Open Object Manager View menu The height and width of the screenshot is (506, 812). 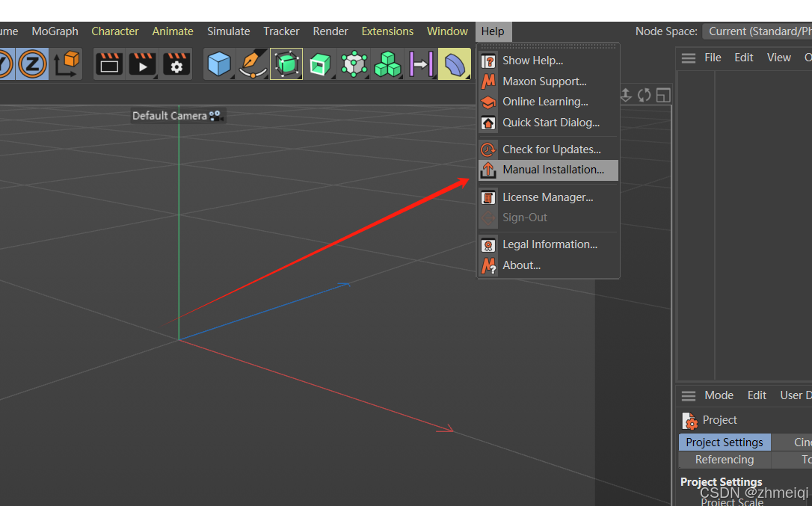[778, 58]
